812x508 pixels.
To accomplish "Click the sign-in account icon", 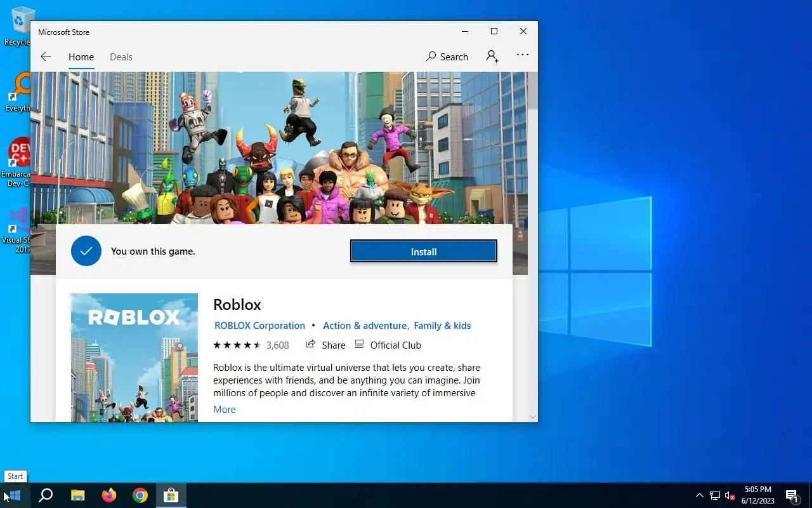I will click(492, 57).
